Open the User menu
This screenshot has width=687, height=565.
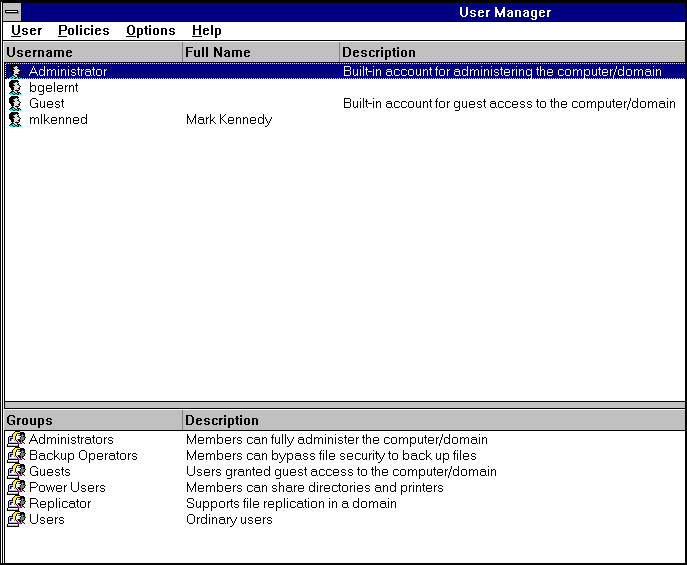click(x=26, y=31)
